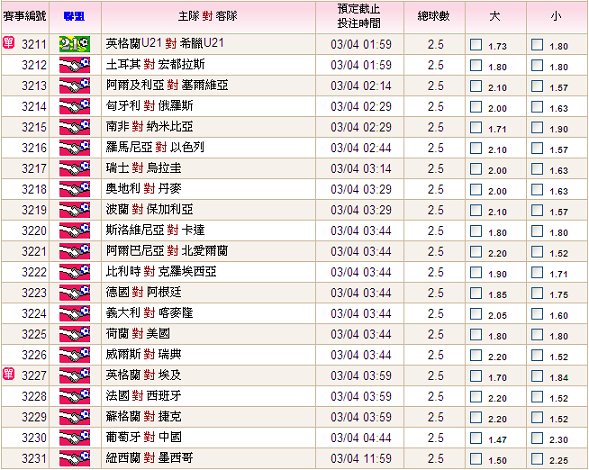Click the U21 league icon for match 3211
This screenshot has height=470, width=589.
point(74,44)
